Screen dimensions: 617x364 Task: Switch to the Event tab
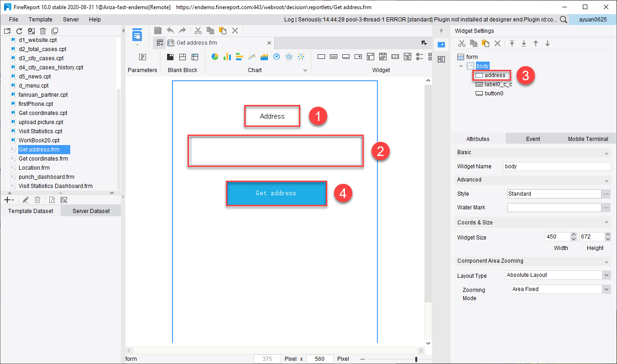[533, 139]
